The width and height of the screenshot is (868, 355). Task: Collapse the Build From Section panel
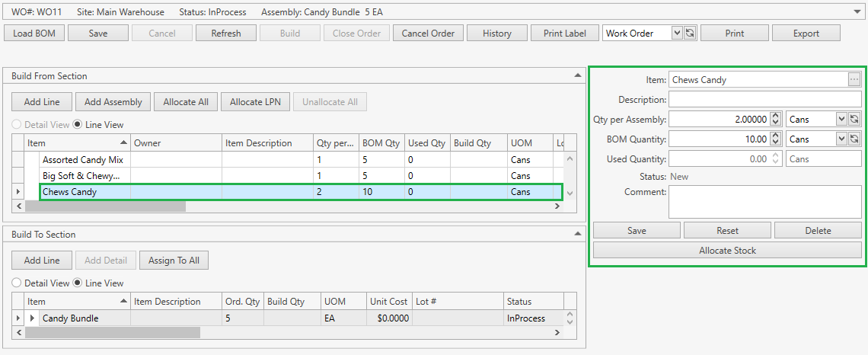(x=576, y=75)
